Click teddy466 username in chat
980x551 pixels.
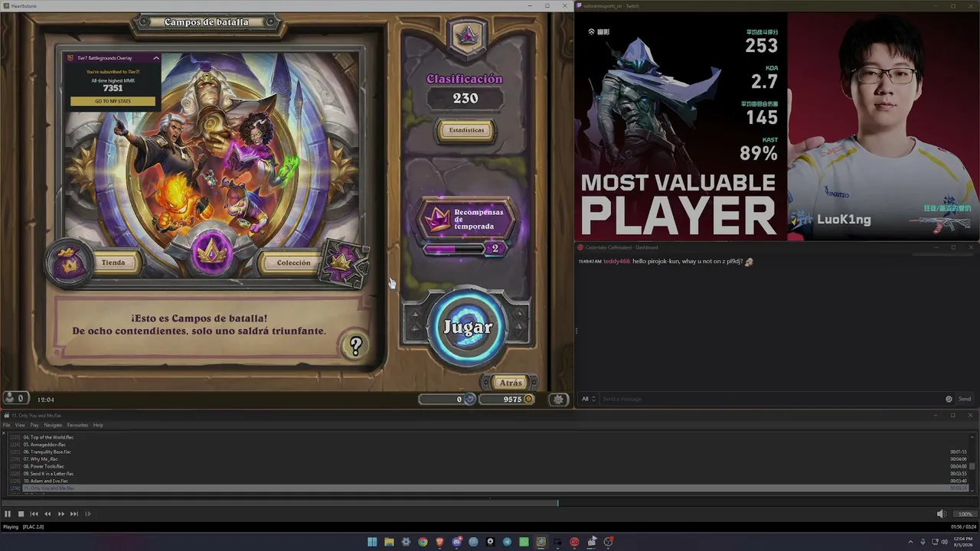click(616, 262)
